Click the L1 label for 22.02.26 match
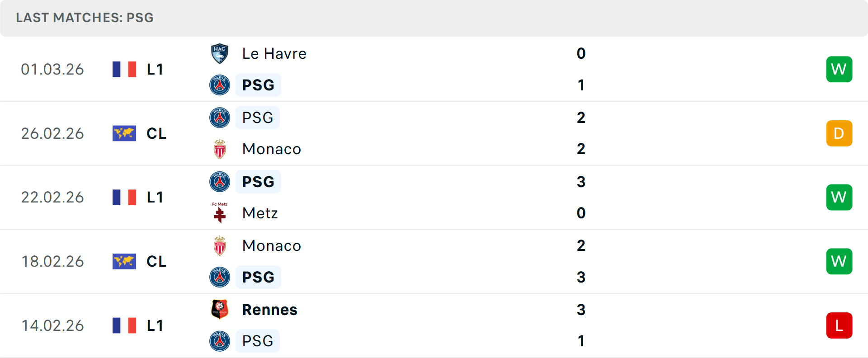Screen dimensions: 868x358 155,198
